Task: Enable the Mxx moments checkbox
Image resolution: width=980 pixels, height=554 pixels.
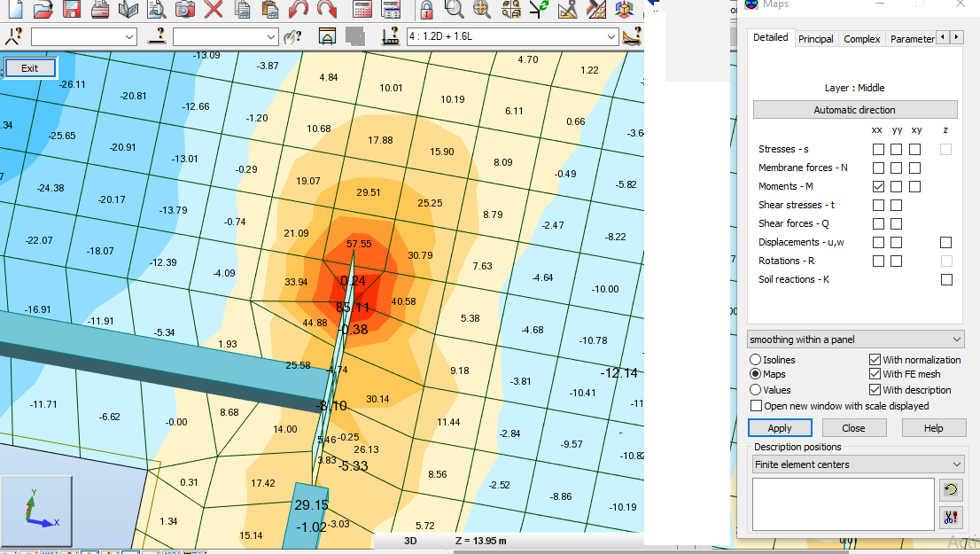Action: [x=877, y=186]
